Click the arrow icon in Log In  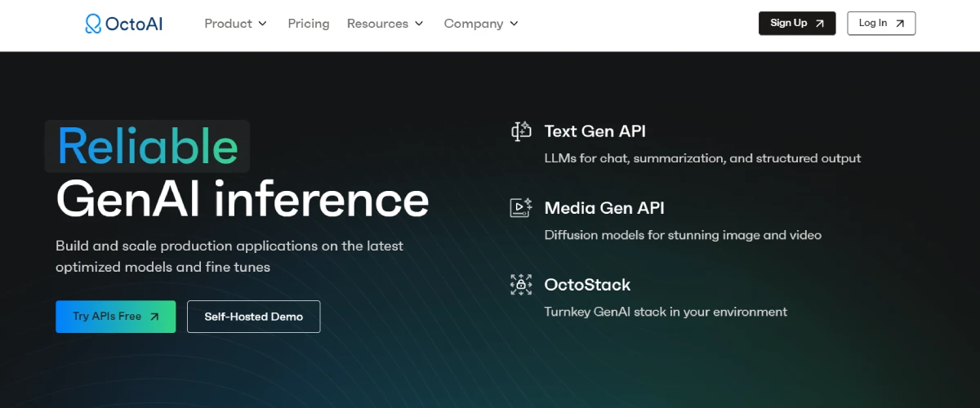point(900,24)
